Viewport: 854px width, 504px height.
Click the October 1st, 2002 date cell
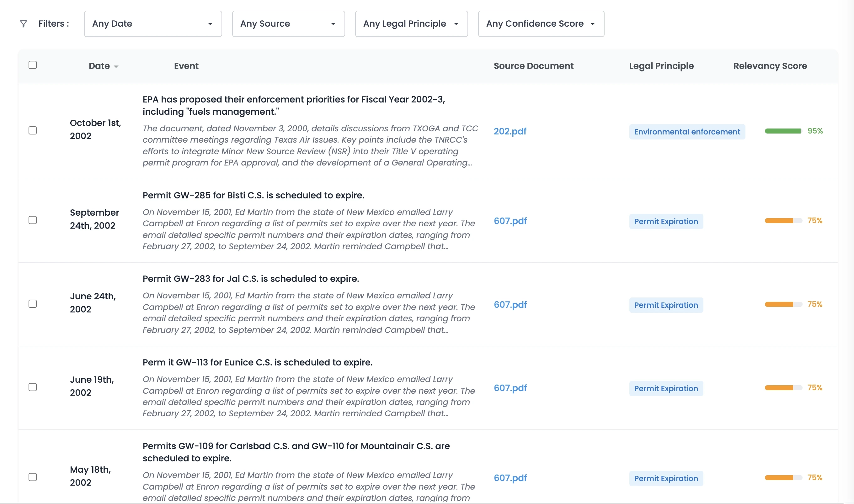point(95,129)
